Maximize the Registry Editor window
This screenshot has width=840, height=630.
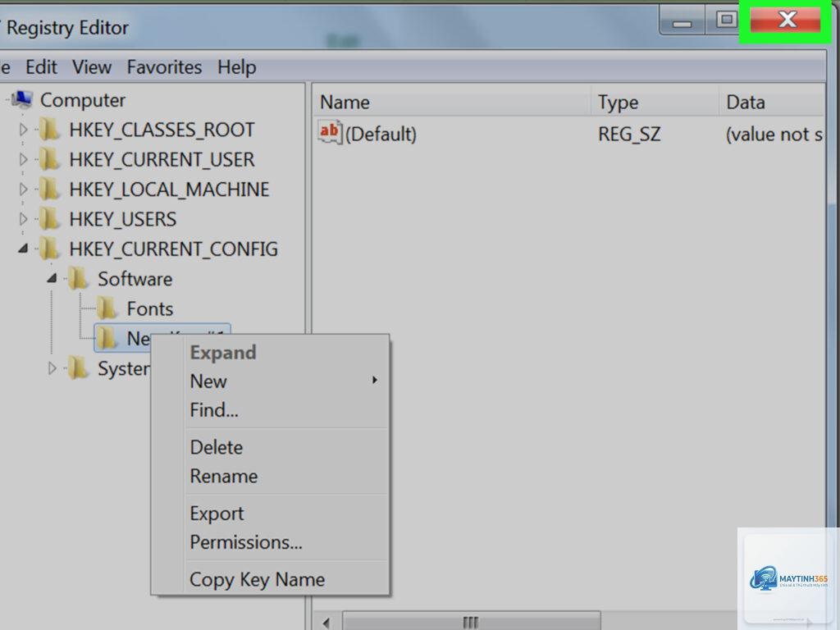coord(727,21)
